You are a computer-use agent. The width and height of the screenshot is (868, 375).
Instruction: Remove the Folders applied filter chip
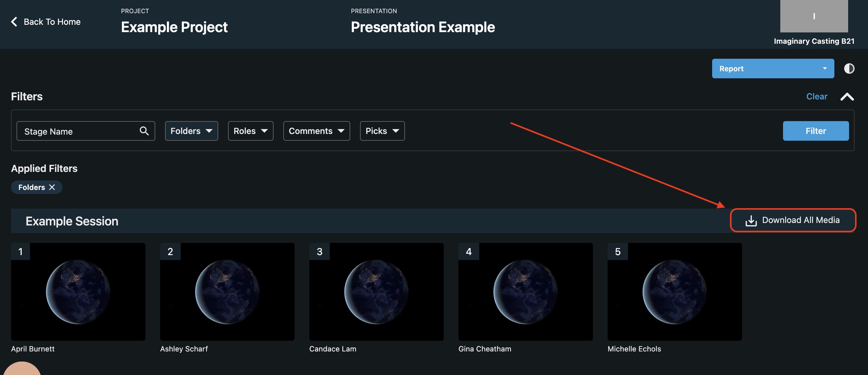click(52, 187)
